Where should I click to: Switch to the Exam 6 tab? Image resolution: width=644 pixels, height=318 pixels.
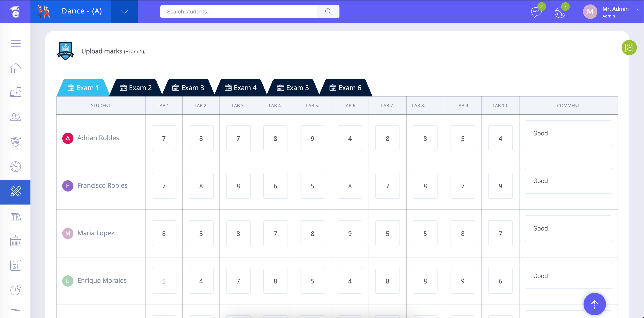pos(345,88)
